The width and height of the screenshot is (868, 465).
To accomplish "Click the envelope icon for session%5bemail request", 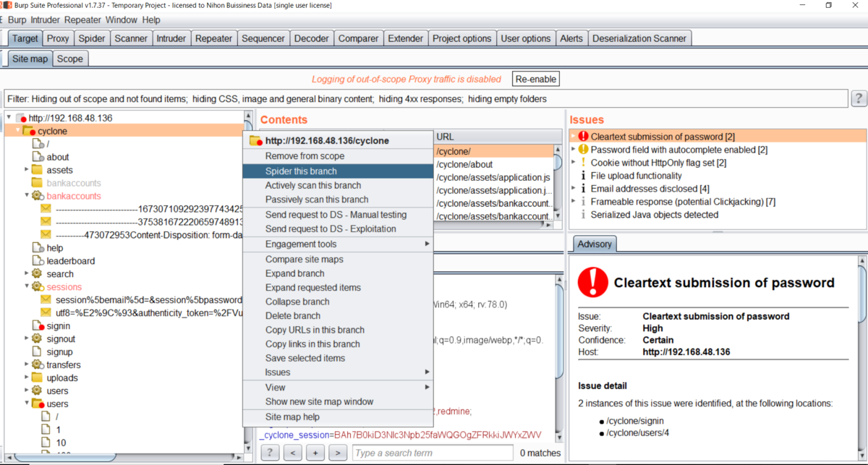I will click(46, 300).
